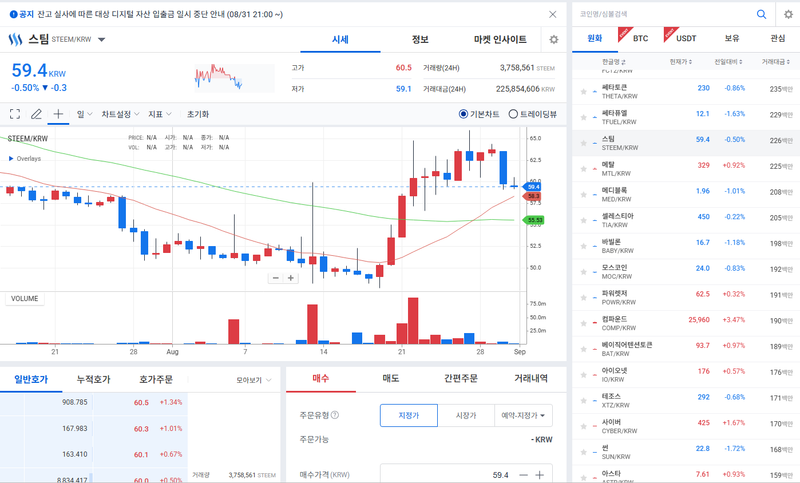Select the 매도 sell tab
The width and height of the screenshot is (800, 483).
click(x=391, y=378)
